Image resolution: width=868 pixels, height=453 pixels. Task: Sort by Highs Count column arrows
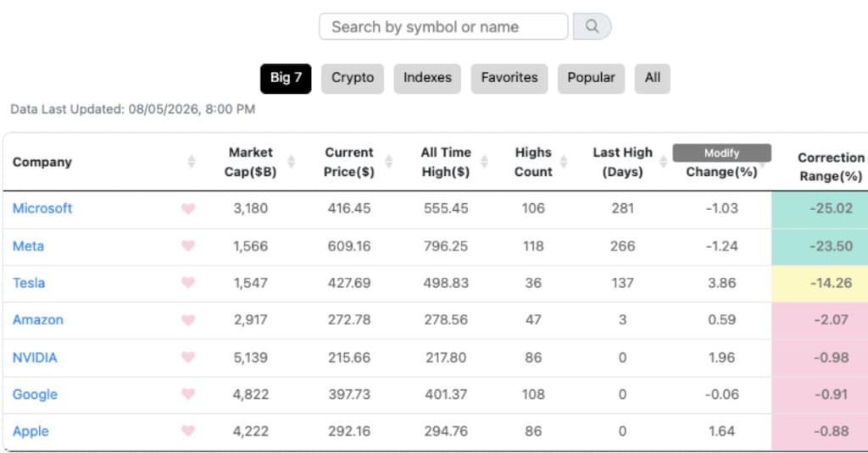pyautogui.click(x=564, y=162)
